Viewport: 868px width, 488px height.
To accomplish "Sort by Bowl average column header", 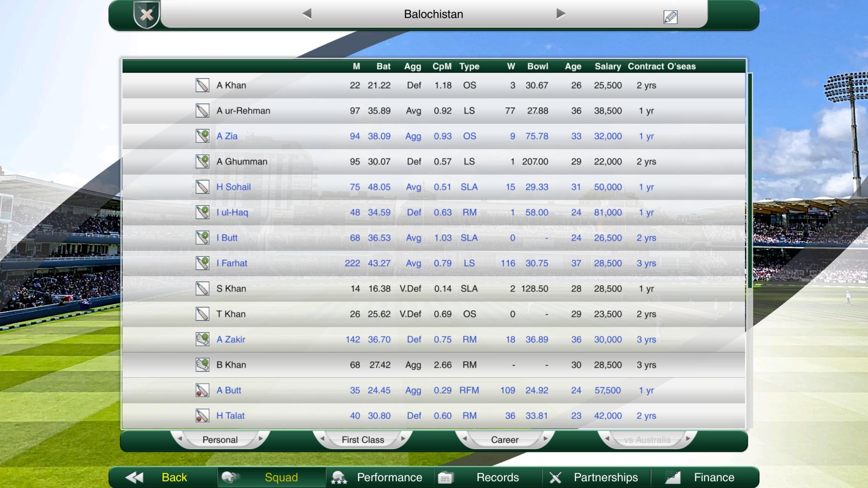I will point(538,66).
